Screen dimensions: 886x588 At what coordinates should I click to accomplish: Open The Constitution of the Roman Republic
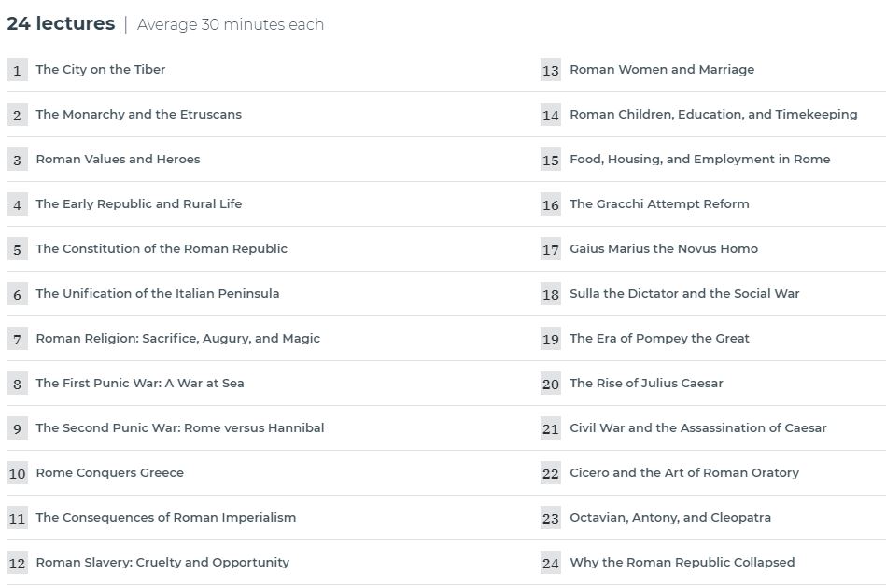tap(162, 248)
